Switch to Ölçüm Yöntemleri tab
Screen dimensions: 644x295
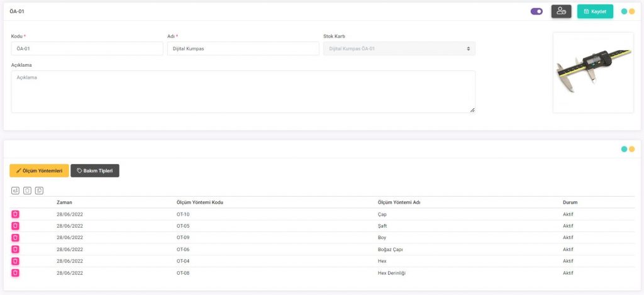(39, 170)
